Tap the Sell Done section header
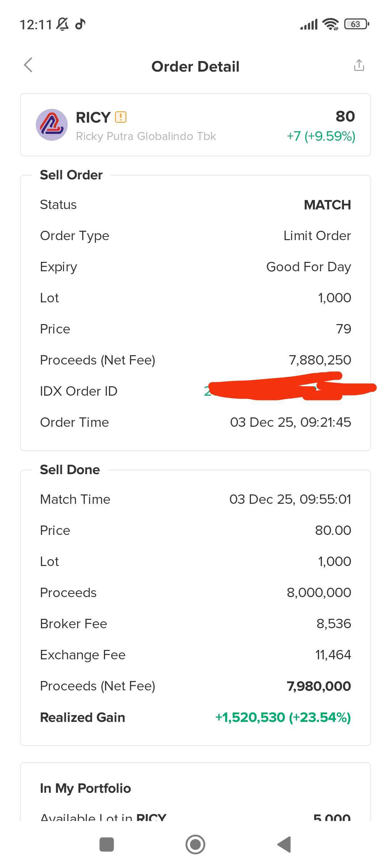391x868 pixels. pos(70,470)
